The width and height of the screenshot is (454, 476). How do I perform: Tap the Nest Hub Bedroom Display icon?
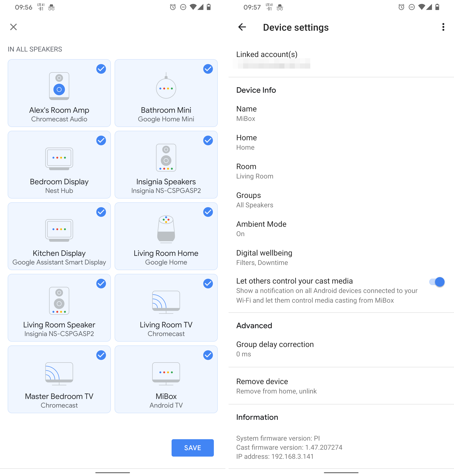coord(59,159)
